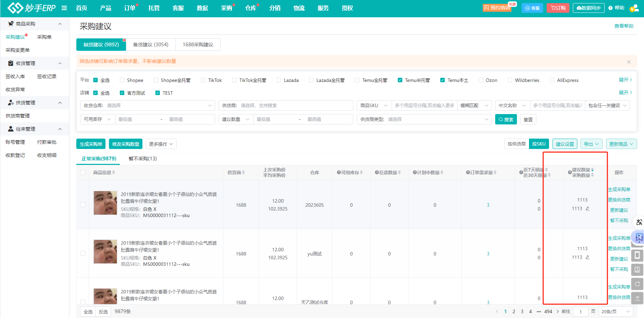Click the floating refresh icon on right edge
644x318 pixels.
637,284
